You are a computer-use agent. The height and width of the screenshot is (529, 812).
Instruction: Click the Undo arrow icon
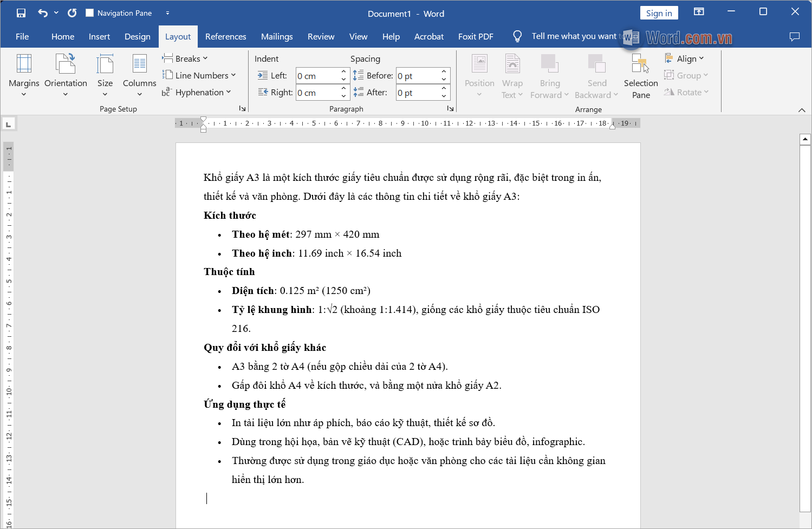[43, 13]
